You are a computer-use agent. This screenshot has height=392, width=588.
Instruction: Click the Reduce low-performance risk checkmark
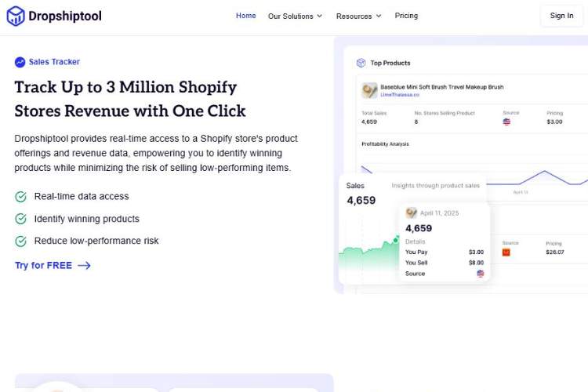pos(20,241)
